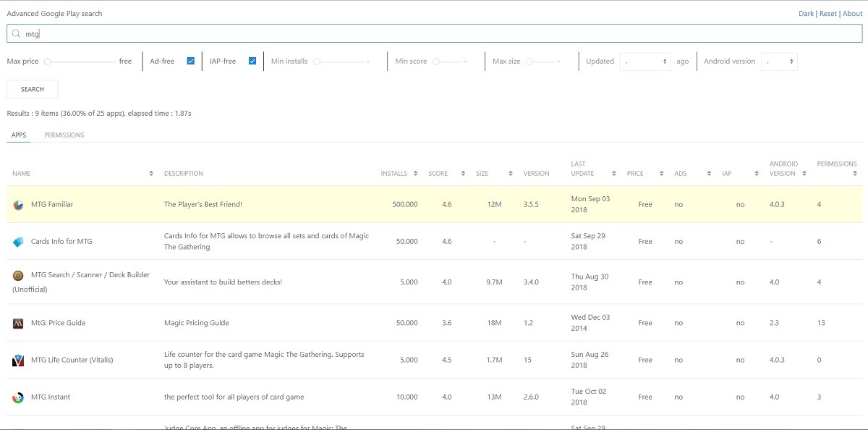The width and height of the screenshot is (868, 430).
Task: Click the MTG Familiar app icon
Action: tap(18, 205)
